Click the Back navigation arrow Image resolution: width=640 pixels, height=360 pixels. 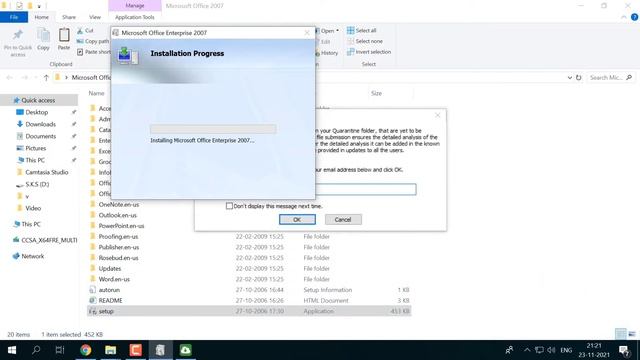(x=9, y=78)
